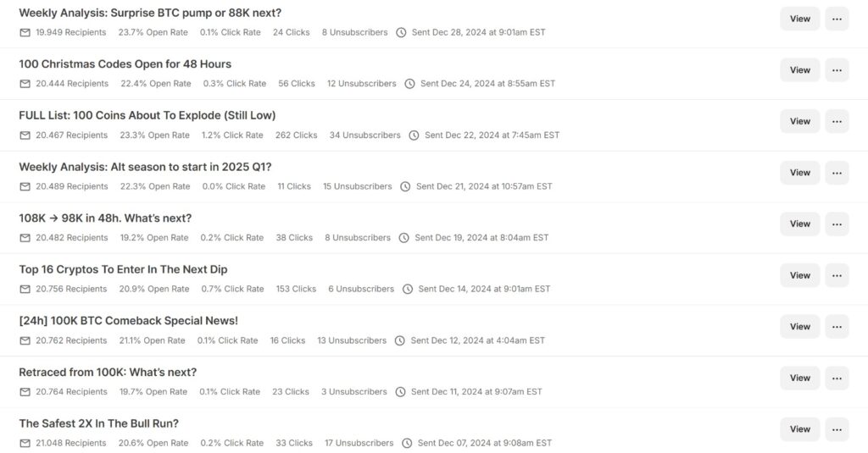
Task: View the 108K to 98K in 48h email
Action: (x=799, y=224)
